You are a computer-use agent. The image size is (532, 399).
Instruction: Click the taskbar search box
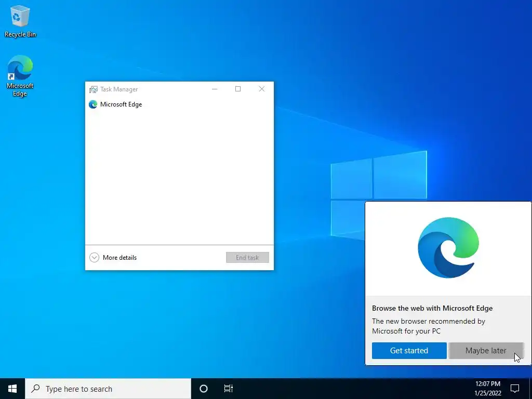click(x=108, y=389)
